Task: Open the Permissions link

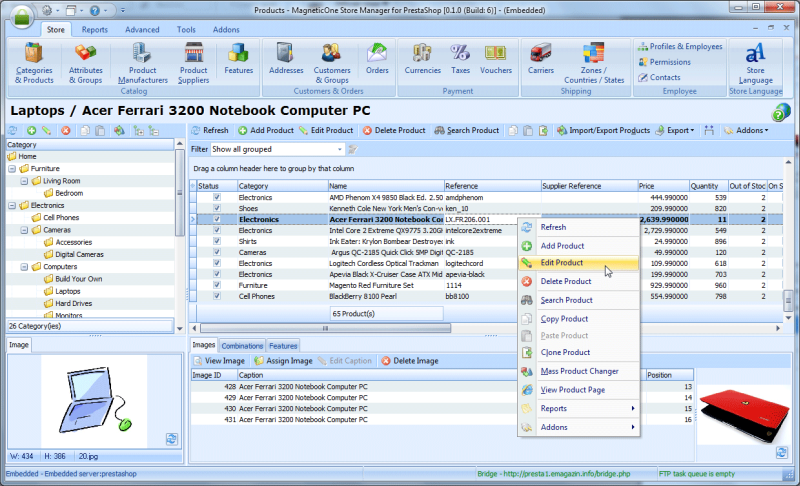Action: 665,62
